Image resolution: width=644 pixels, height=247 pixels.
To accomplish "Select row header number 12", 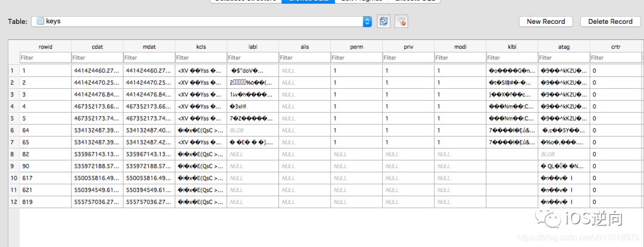I will pyautogui.click(x=14, y=202).
